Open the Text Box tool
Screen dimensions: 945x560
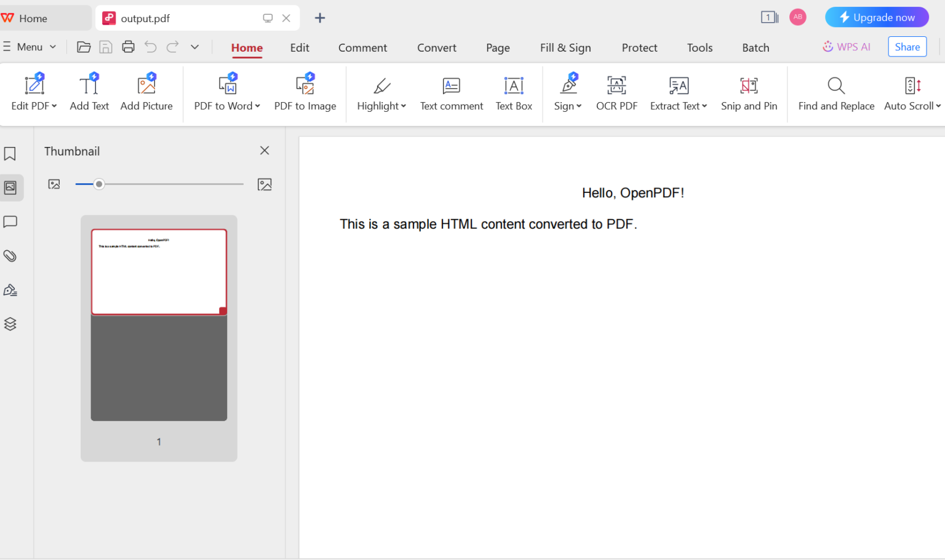(x=514, y=92)
